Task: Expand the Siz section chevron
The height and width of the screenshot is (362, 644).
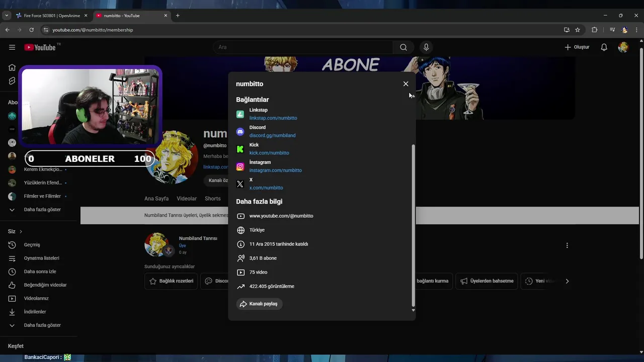Action: (x=21, y=231)
